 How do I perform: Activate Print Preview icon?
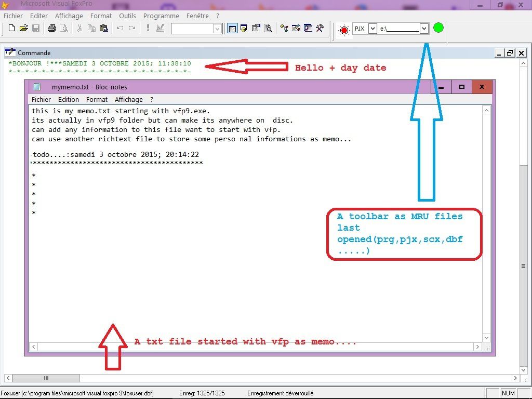click(63, 28)
